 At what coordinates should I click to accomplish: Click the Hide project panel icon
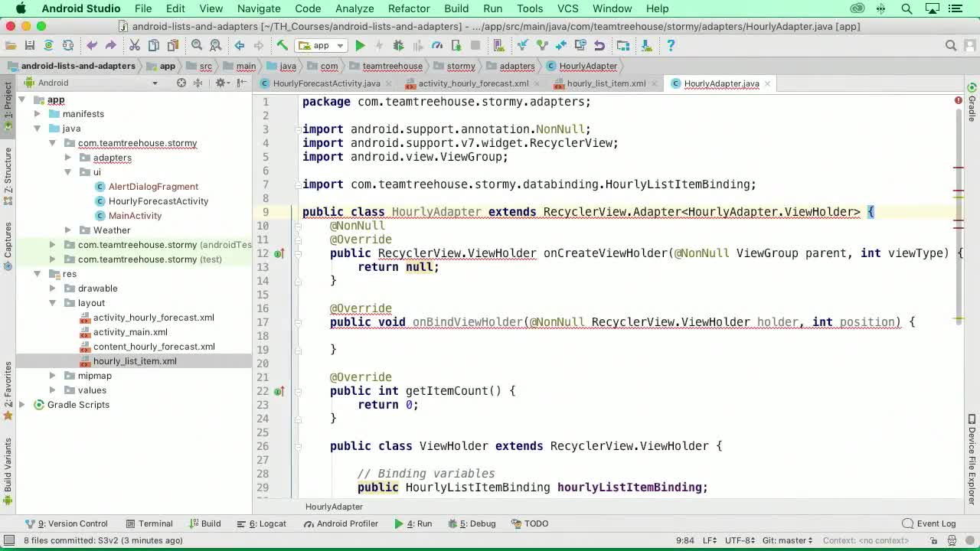(x=240, y=83)
